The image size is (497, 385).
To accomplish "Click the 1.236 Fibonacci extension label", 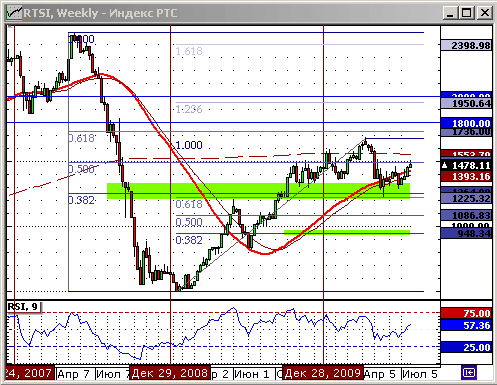I will [x=189, y=109].
